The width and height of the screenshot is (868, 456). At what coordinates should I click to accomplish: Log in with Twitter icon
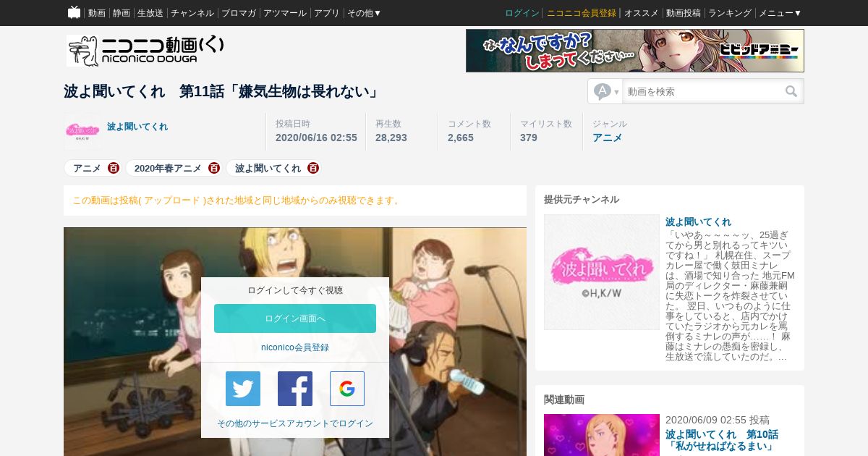[x=243, y=389]
